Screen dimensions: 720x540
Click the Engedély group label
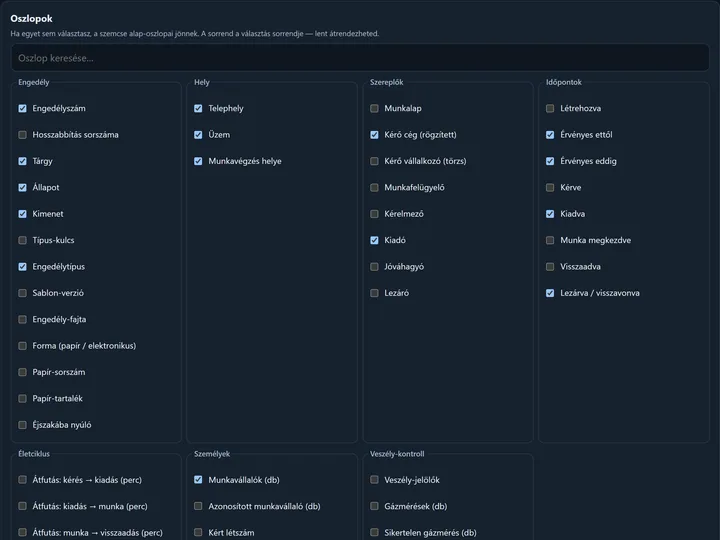[34, 82]
